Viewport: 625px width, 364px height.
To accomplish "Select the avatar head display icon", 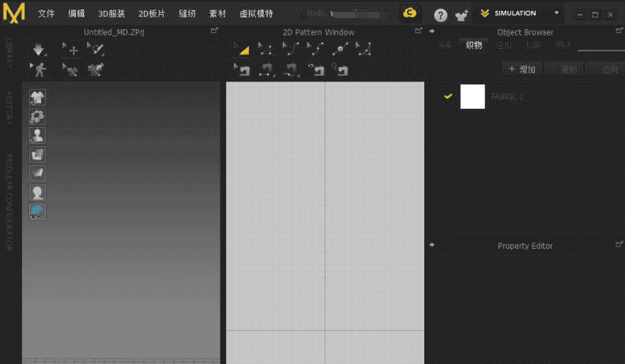I will (x=37, y=192).
